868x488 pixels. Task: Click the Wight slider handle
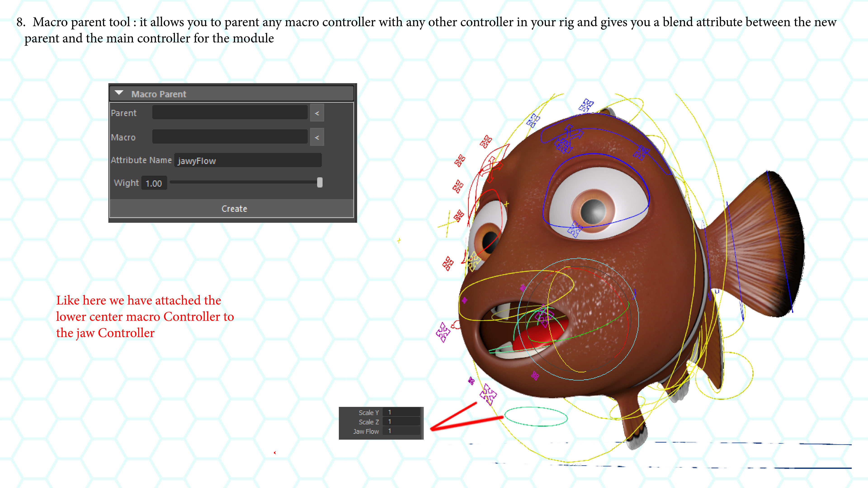(x=319, y=183)
